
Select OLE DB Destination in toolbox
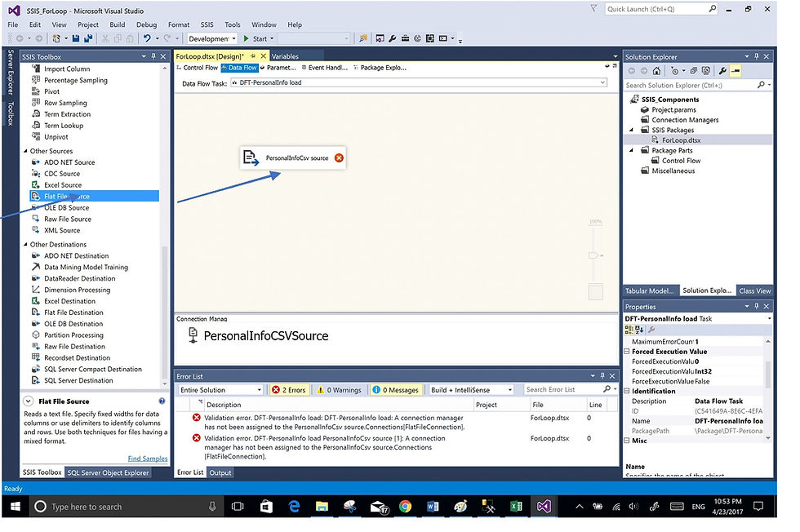pos(73,324)
